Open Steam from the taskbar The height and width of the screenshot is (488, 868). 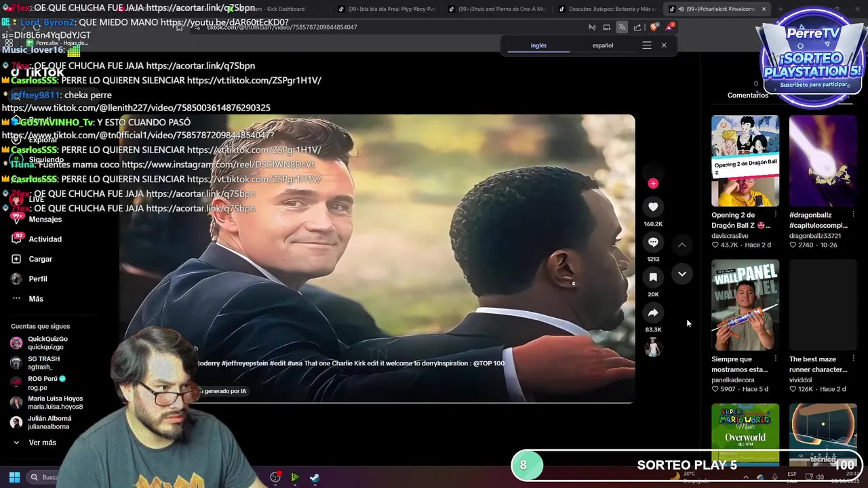[x=315, y=477]
